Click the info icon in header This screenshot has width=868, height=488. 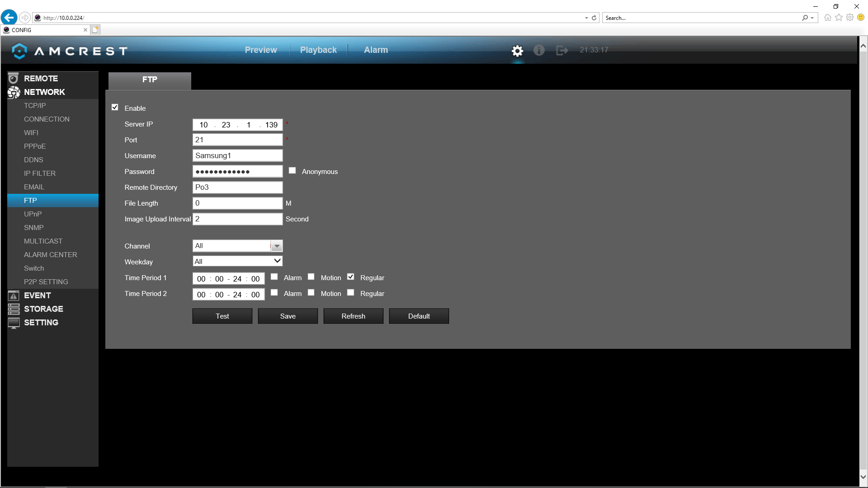click(x=539, y=50)
